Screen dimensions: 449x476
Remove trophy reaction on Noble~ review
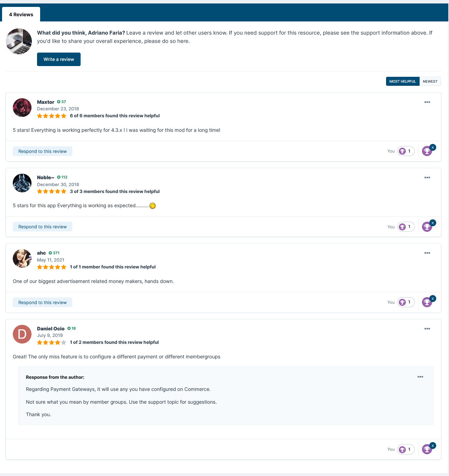click(433, 223)
